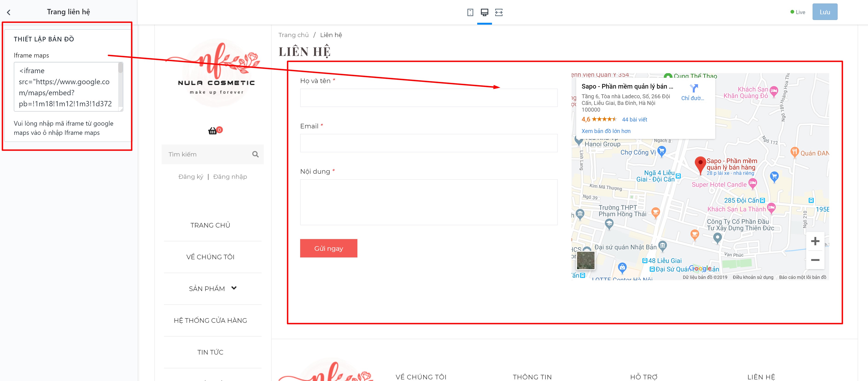Open SẢN PHẨM menu item
The image size is (868, 381).
[207, 289]
